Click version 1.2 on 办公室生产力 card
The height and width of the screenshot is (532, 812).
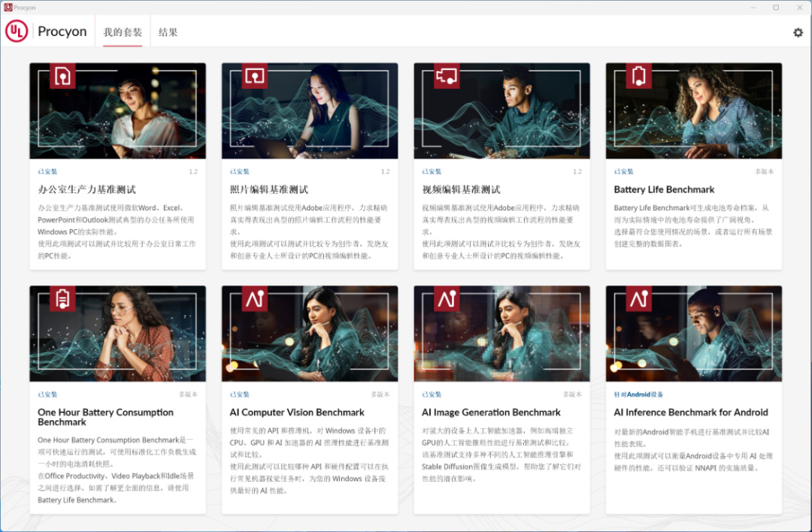(193, 171)
